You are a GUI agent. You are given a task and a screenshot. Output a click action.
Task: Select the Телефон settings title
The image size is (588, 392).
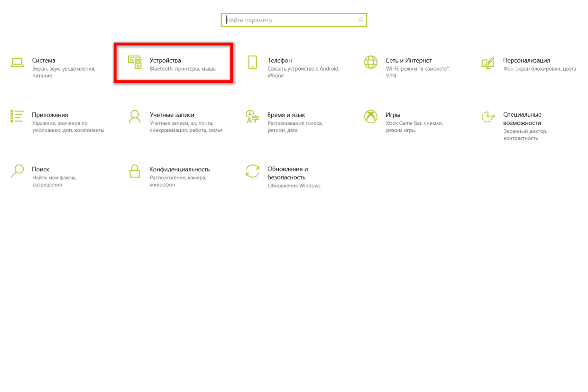click(280, 60)
